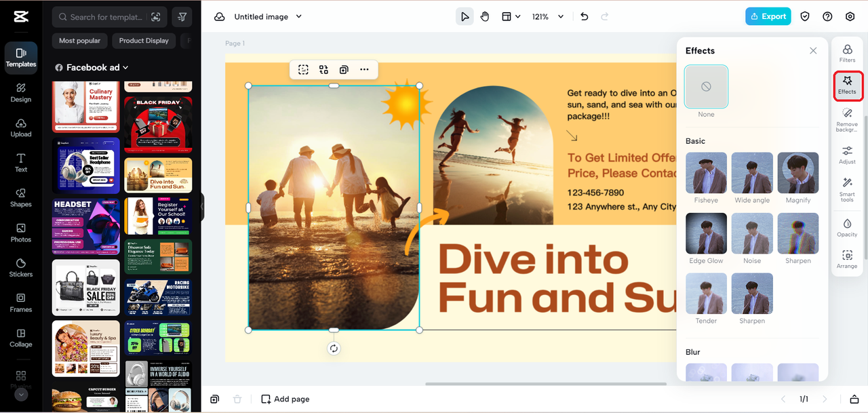Image resolution: width=868 pixels, height=413 pixels.
Task: Select the None effect option
Action: tap(706, 87)
